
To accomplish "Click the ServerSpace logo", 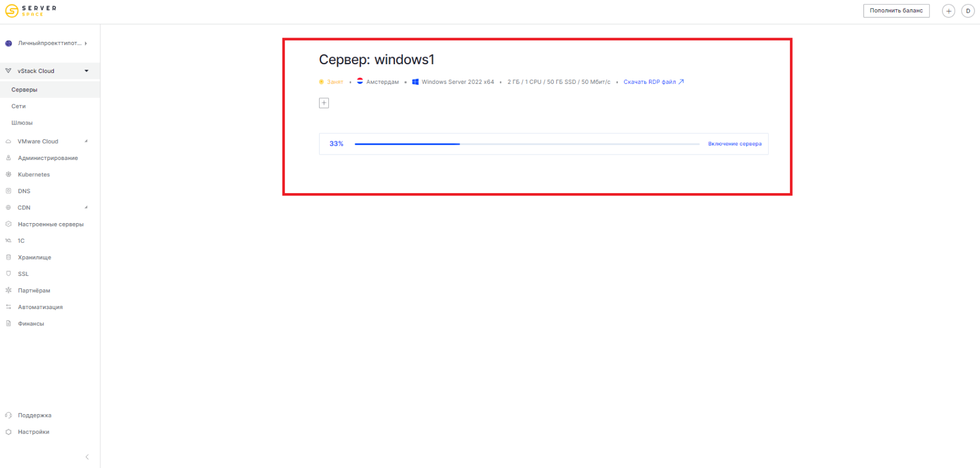I will click(x=30, y=11).
